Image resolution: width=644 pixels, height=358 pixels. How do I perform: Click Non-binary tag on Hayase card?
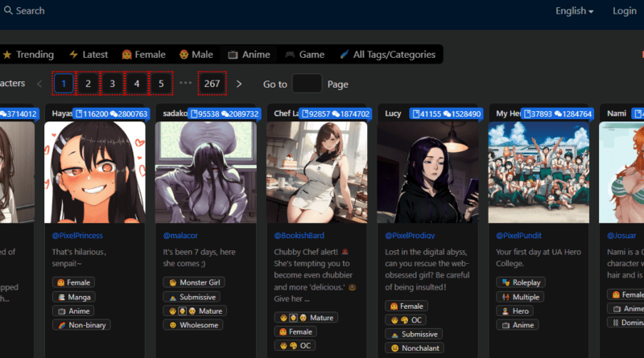(81, 325)
